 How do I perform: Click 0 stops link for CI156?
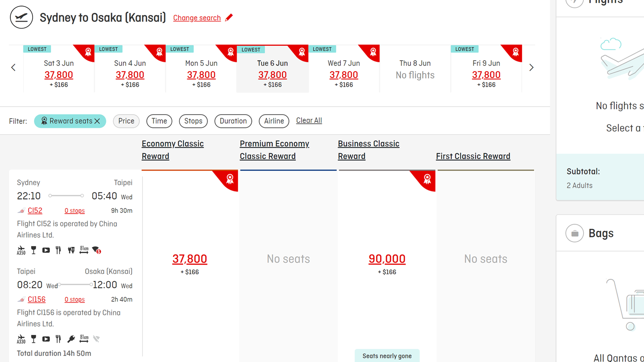click(74, 300)
